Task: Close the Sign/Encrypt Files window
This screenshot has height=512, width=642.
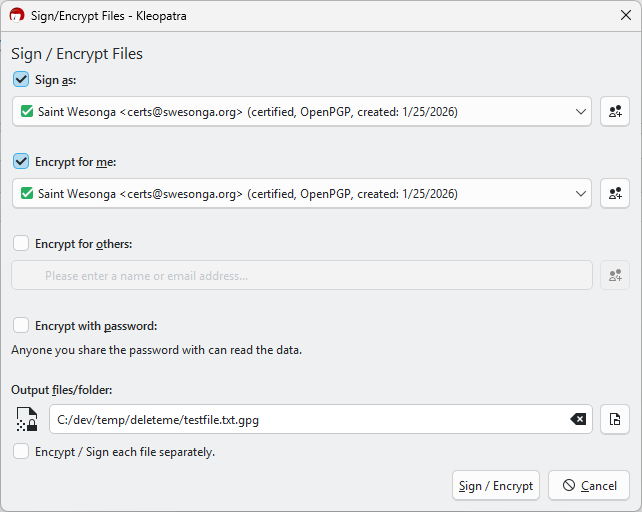Action: point(625,16)
